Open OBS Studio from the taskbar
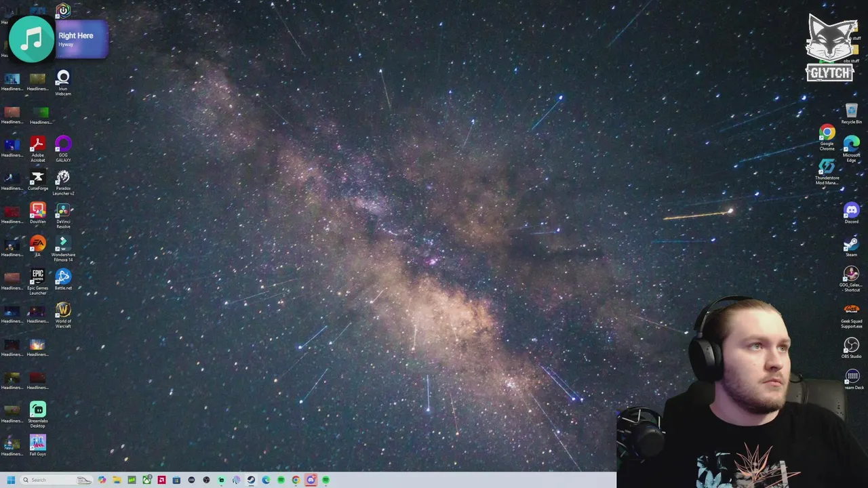The height and width of the screenshot is (488, 868). pos(206,480)
